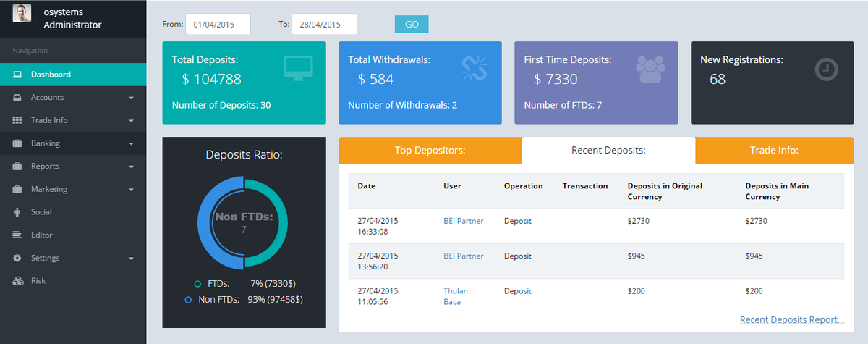Open the Thulani Baca user link
The image size is (868, 344).
456,296
